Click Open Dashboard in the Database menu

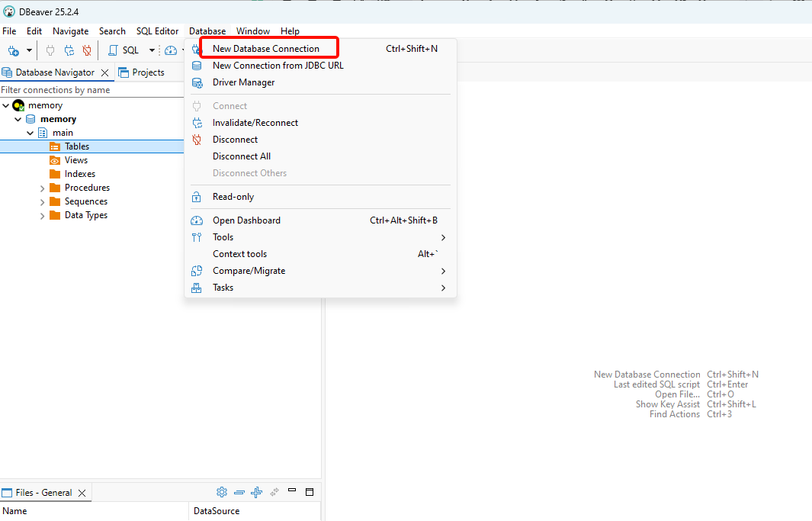pyautogui.click(x=246, y=220)
